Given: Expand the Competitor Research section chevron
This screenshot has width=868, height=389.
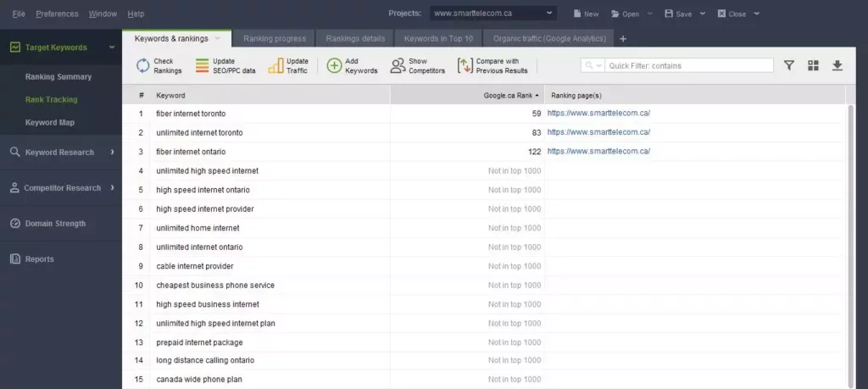Looking at the screenshot, I should click(112, 187).
